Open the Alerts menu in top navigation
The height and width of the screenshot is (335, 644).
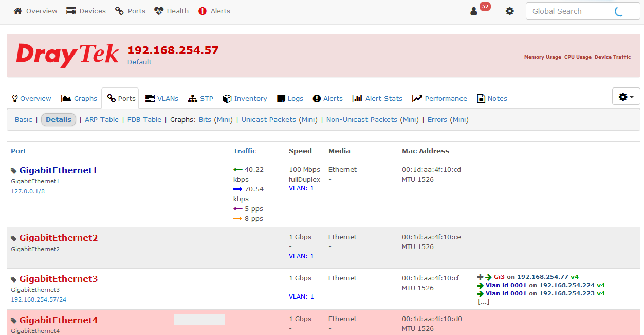click(x=214, y=11)
